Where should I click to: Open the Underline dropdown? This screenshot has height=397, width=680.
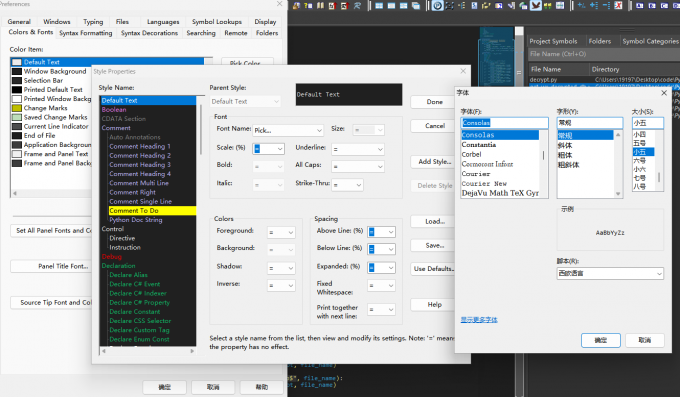click(x=358, y=149)
